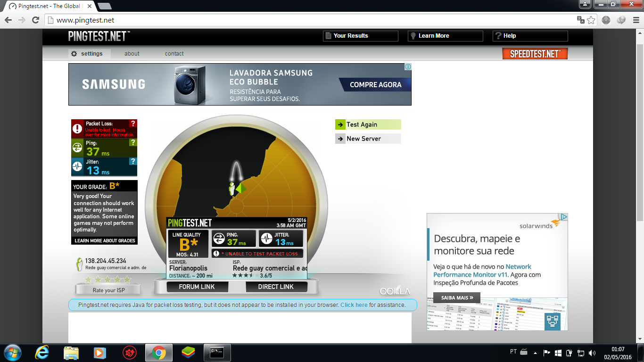The width and height of the screenshot is (644, 362).
Task: Click the taskbar volume speaker icon
Action: (592, 353)
